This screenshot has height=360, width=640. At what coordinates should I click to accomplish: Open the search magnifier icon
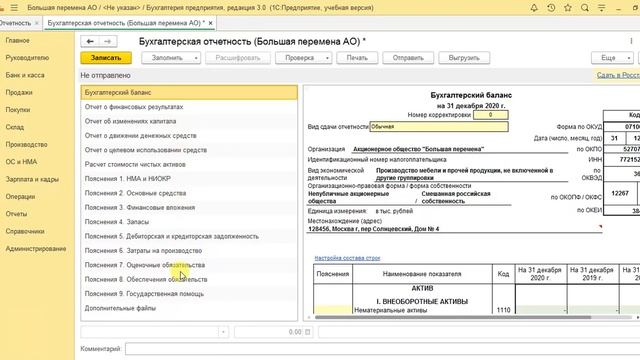click(584, 8)
